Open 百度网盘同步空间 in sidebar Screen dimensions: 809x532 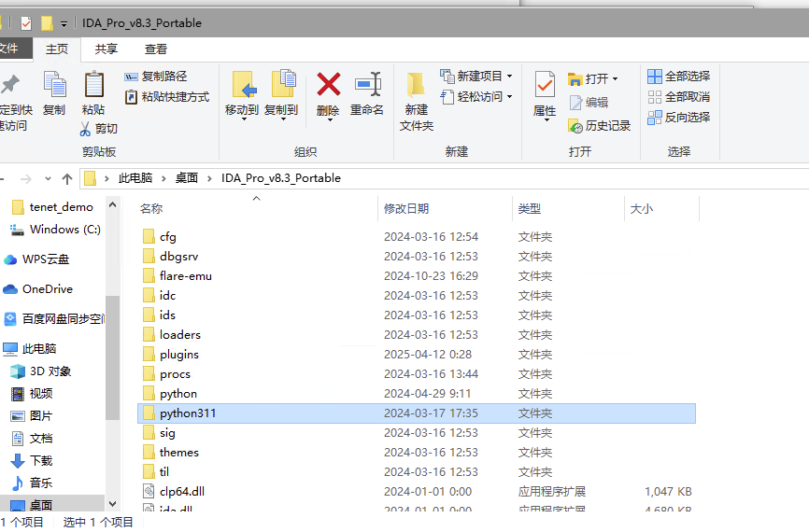pyautogui.click(x=53, y=319)
